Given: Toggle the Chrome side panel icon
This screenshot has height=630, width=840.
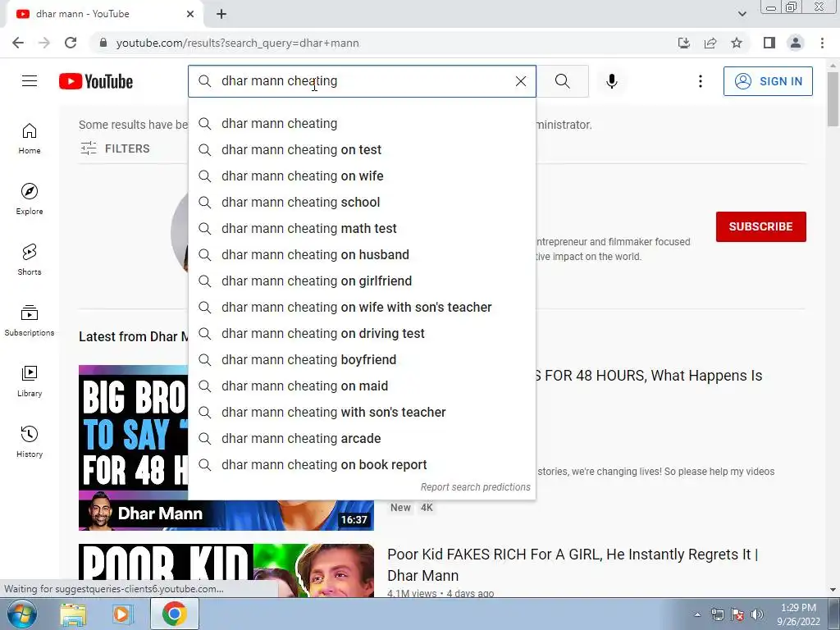Looking at the screenshot, I should (769, 43).
